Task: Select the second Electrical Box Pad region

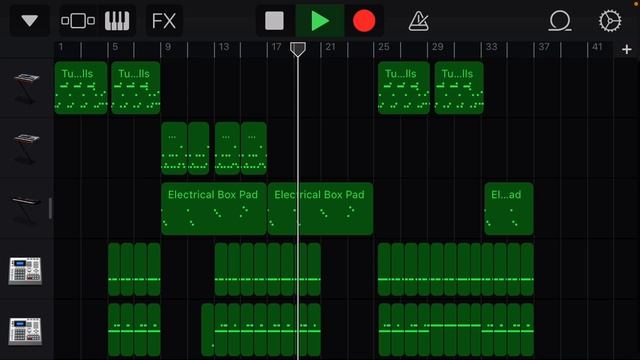Action: tap(320, 209)
